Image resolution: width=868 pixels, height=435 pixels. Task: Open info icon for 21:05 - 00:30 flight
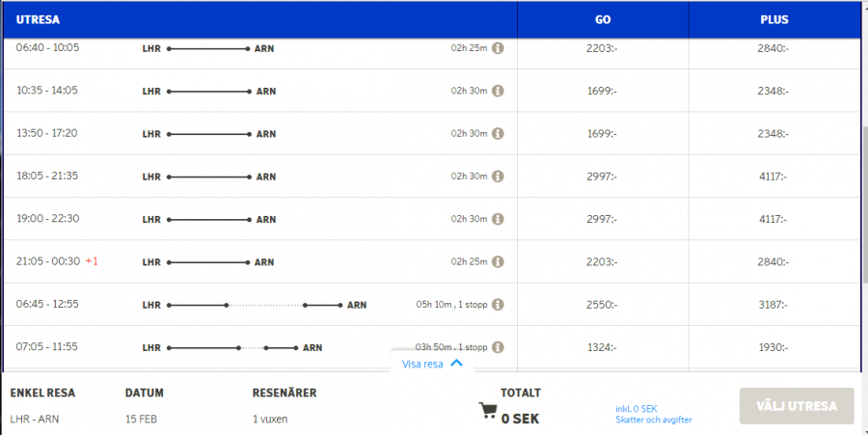coord(499,261)
